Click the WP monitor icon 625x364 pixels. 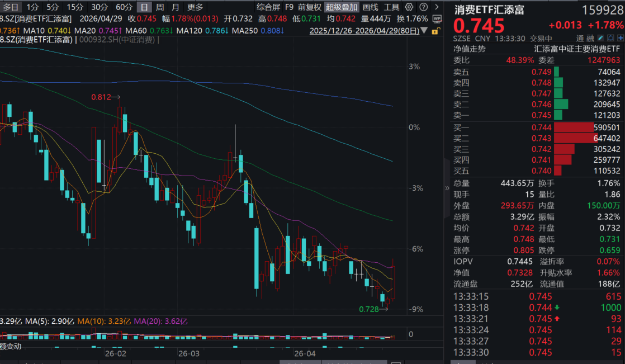click(437, 19)
